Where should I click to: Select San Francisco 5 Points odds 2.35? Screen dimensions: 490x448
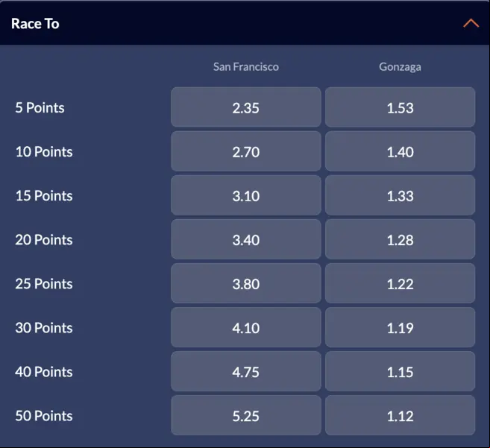point(246,107)
